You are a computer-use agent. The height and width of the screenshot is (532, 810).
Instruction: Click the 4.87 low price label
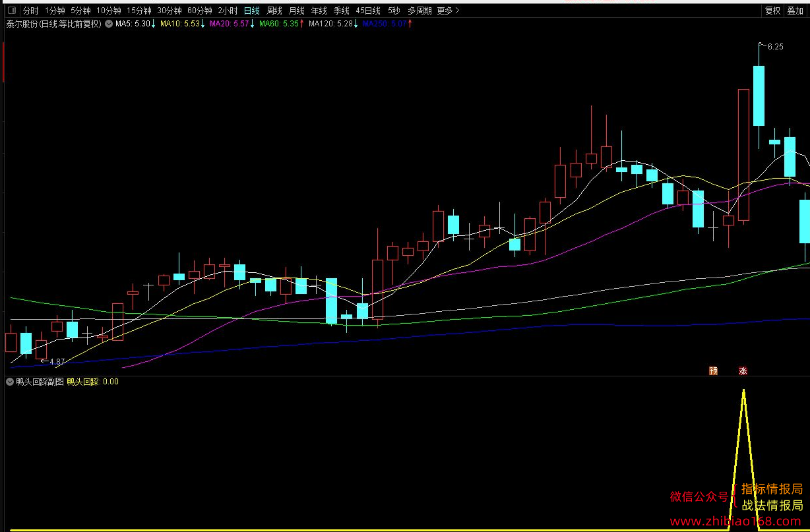(x=57, y=362)
